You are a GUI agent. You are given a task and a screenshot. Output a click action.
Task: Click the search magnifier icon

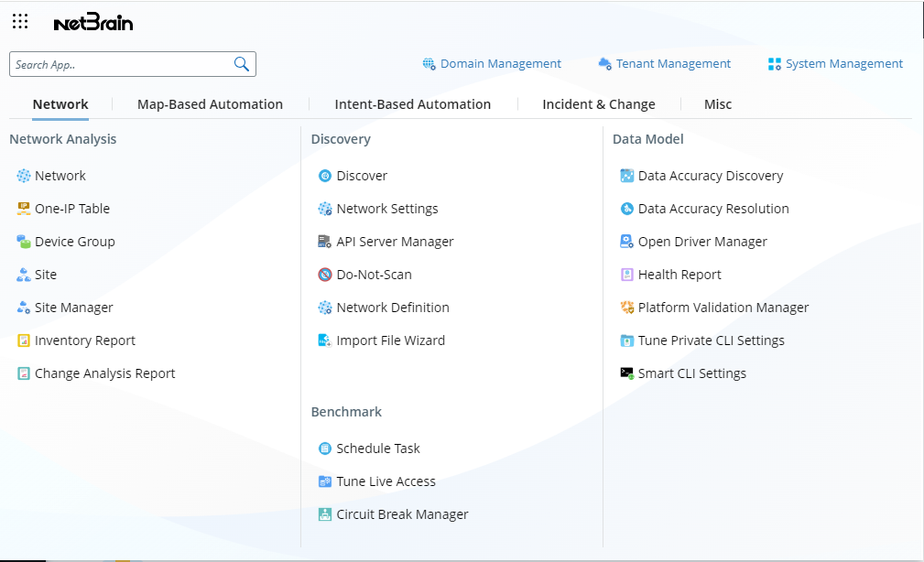pyautogui.click(x=242, y=64)
